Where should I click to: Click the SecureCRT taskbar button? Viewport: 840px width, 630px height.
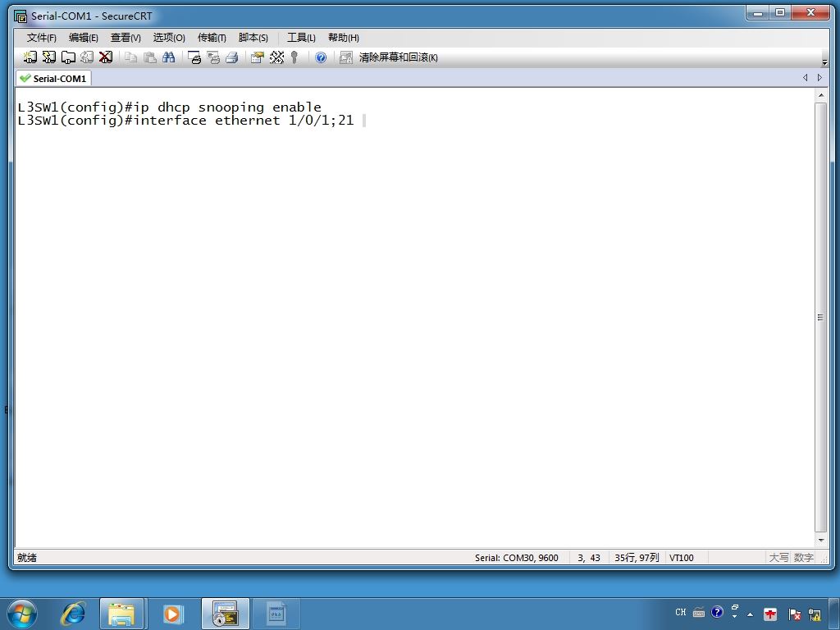point(226,614)
